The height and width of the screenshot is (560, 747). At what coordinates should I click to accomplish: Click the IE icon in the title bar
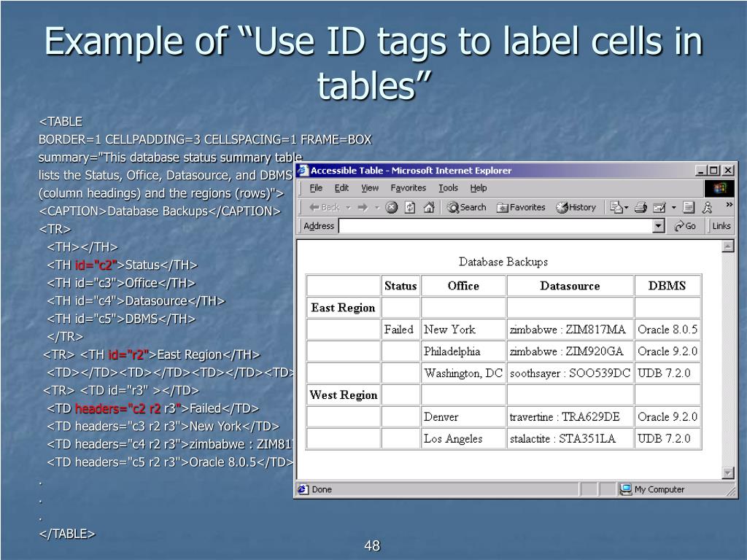point(303,171)
